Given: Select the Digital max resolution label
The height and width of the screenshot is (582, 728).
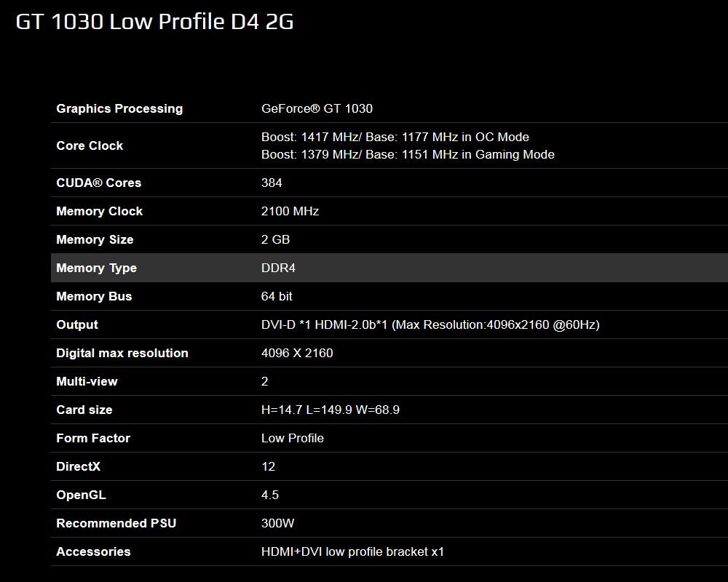Looking at the screenshot, I should pyautogui.click(x=122, y=353).
